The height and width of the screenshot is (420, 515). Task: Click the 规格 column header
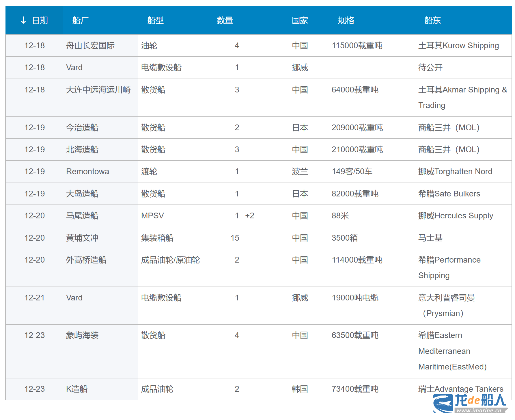[346, 20]
